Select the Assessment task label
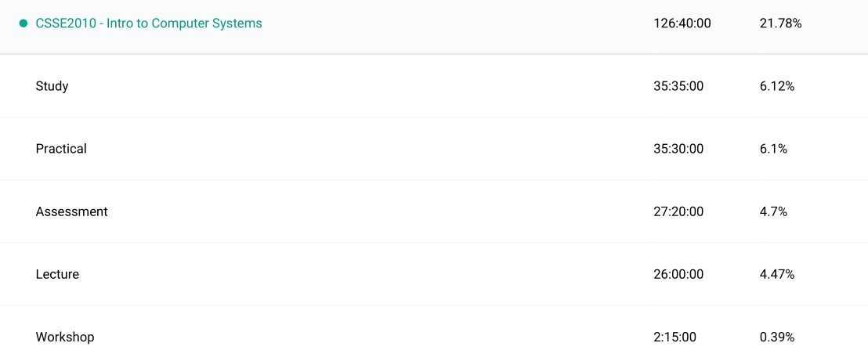The height and width of the screenshot is (361, 868). (x=72, y=211)
